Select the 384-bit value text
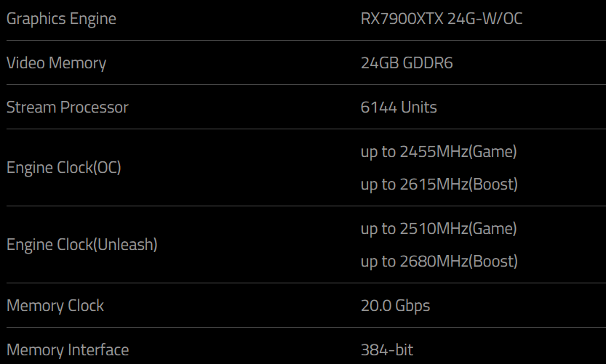Image resolution: width=606 pixels, height=364 pixels. (387, 350)
